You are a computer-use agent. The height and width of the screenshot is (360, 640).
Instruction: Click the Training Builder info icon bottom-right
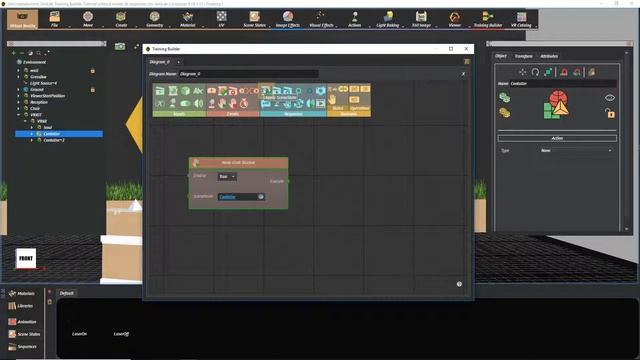(459, 284)
